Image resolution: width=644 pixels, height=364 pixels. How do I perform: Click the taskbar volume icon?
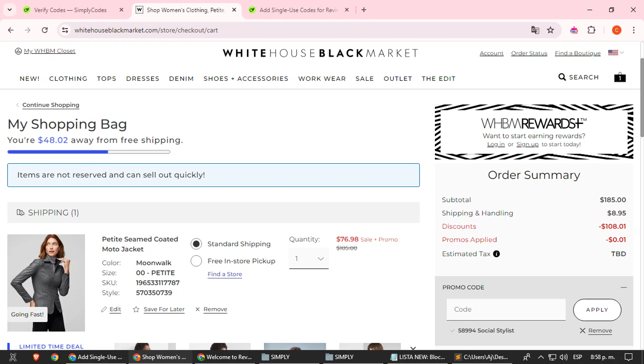pos(564,357)
